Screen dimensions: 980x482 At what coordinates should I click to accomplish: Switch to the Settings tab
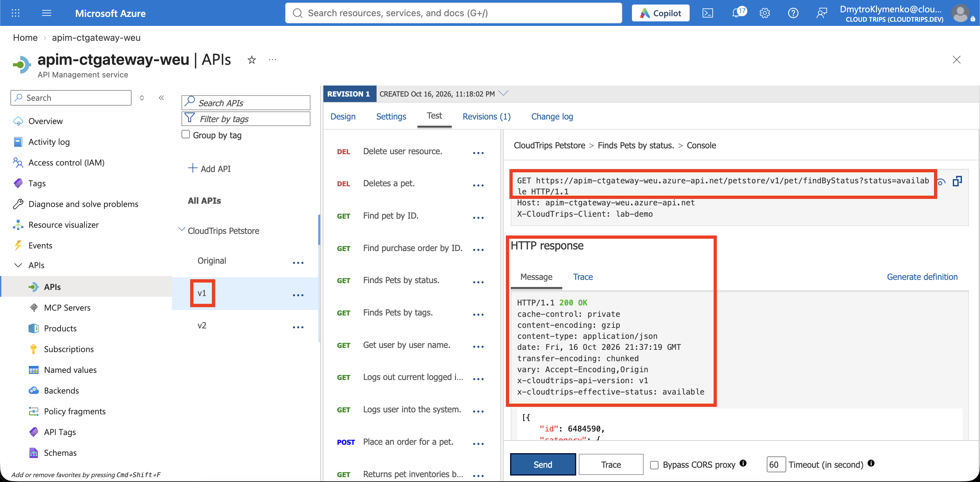391,117
